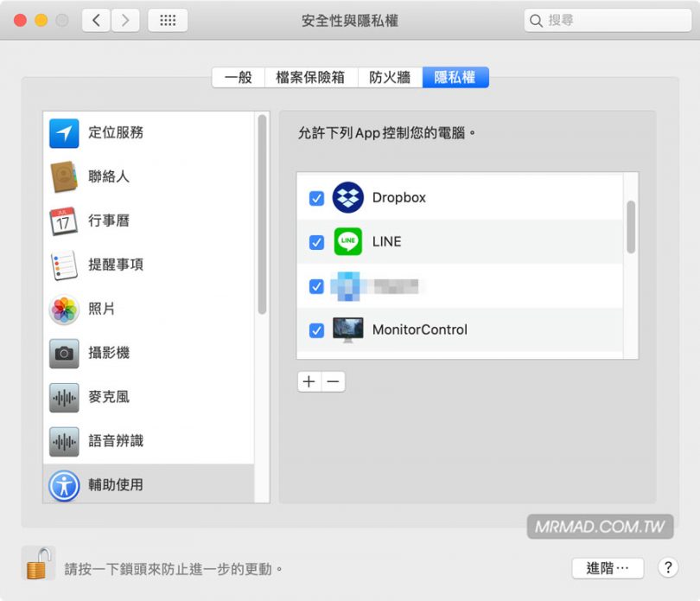Open the 檔案保險箱 tab

(311, 77)
